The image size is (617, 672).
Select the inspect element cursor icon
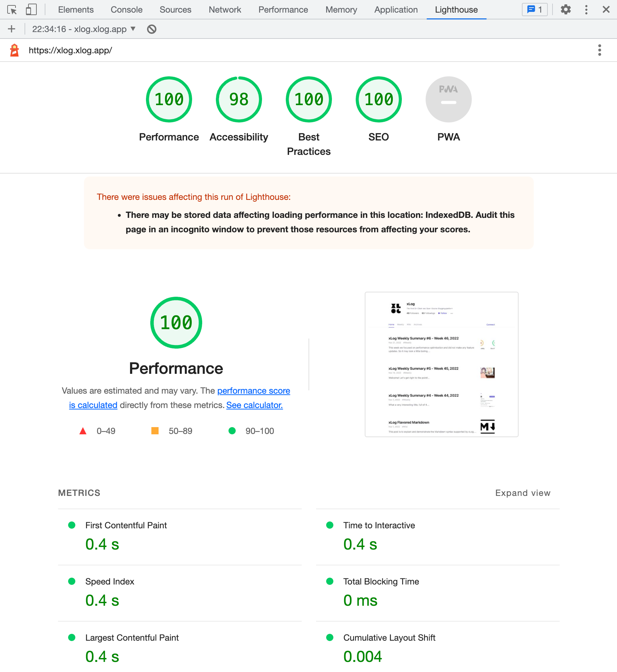[12, 10]
